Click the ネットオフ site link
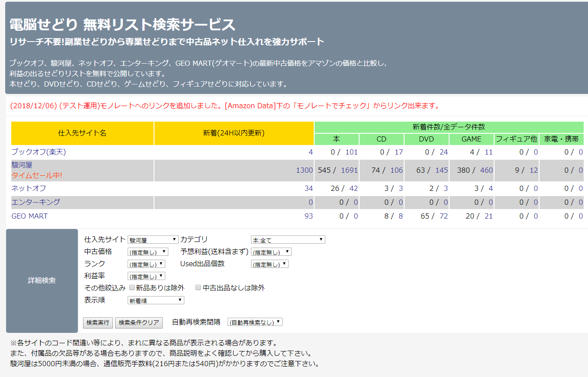This screenshot has width=588, height=377. coord(29,188)
